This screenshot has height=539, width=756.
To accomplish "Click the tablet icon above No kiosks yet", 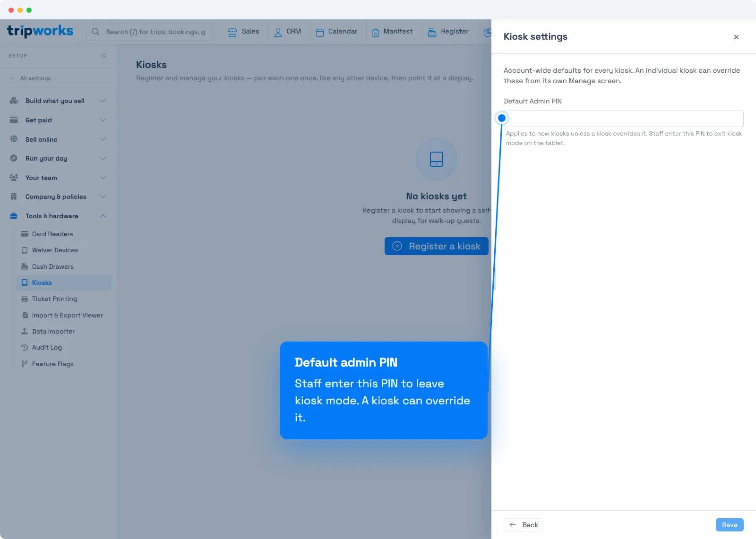I will coord(437,159).
